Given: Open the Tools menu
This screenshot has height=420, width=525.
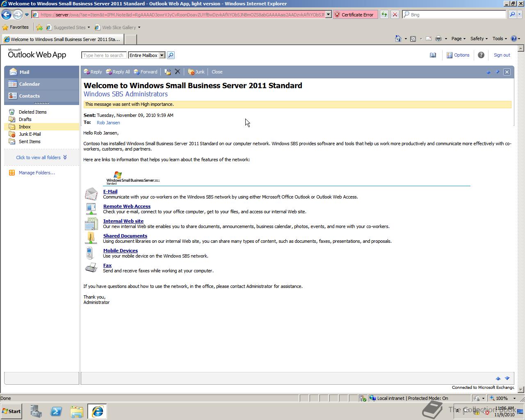Looking at the screenshot, I should (x=500, y=39).
